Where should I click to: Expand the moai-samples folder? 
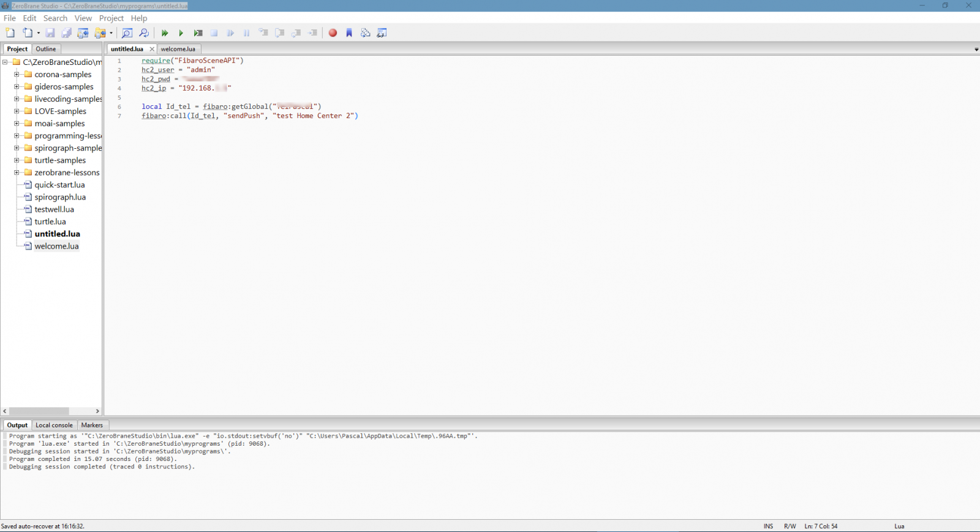click(17, 123)
